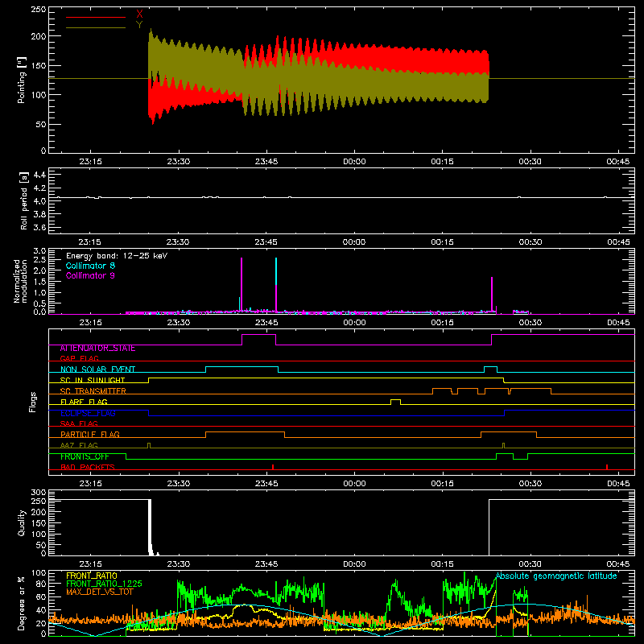This screenshot has width=644, height=644.
Task: Click the NON_SOLAR_EVENT flag label
Action: [x=97, y=369]
